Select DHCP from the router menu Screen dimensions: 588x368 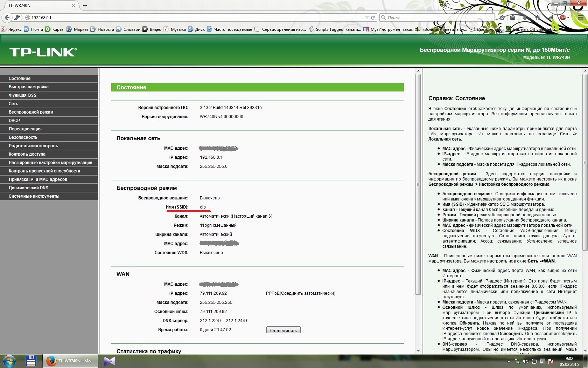click(x=14, y=121)
